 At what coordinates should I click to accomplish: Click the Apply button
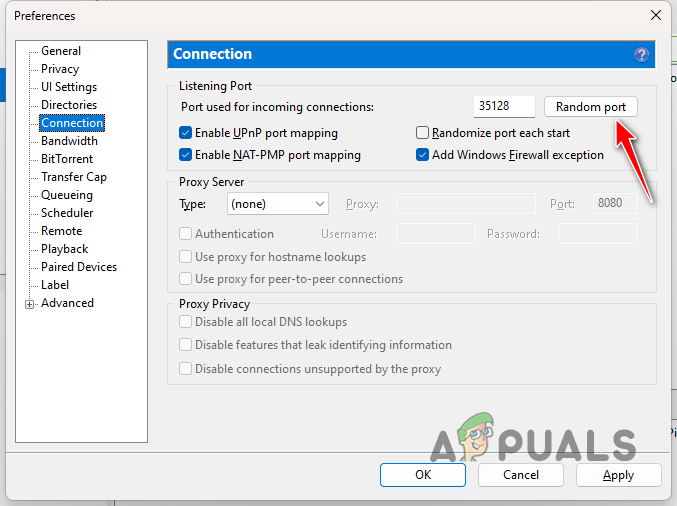618,475
